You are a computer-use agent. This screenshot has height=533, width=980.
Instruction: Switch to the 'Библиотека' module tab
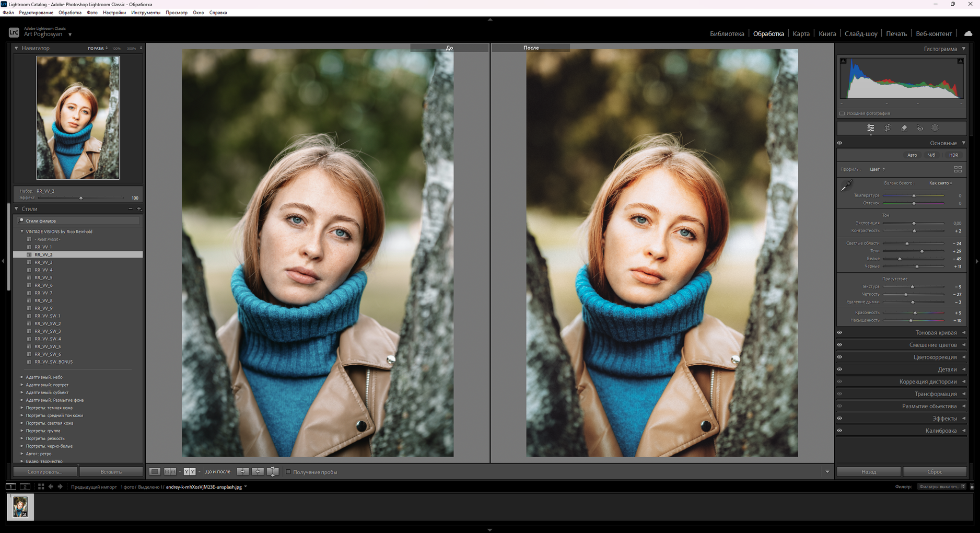[x=727, y=34]
